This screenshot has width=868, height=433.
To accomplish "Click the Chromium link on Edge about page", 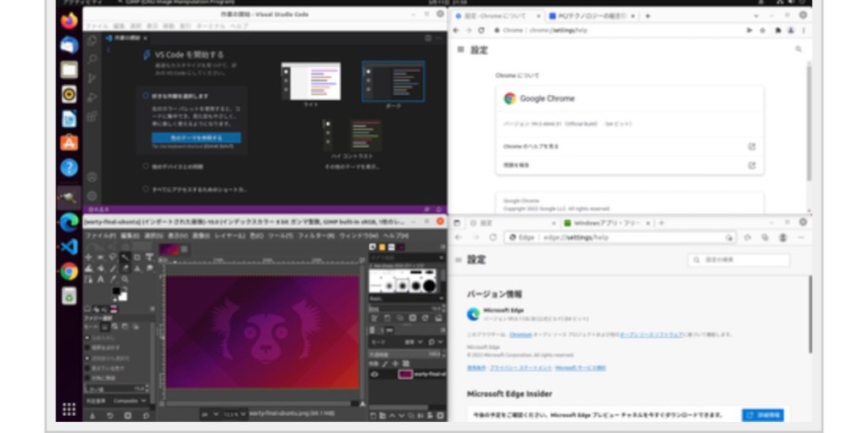I will (520, 335).
